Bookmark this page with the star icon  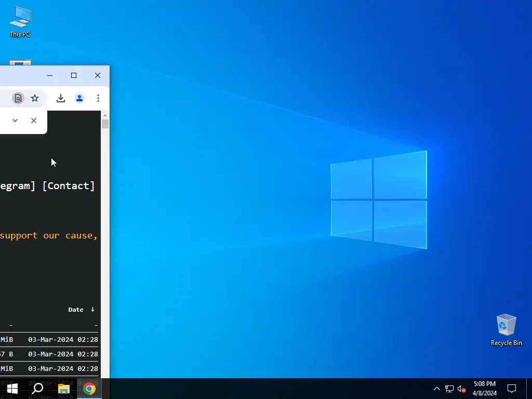[35, 98]
